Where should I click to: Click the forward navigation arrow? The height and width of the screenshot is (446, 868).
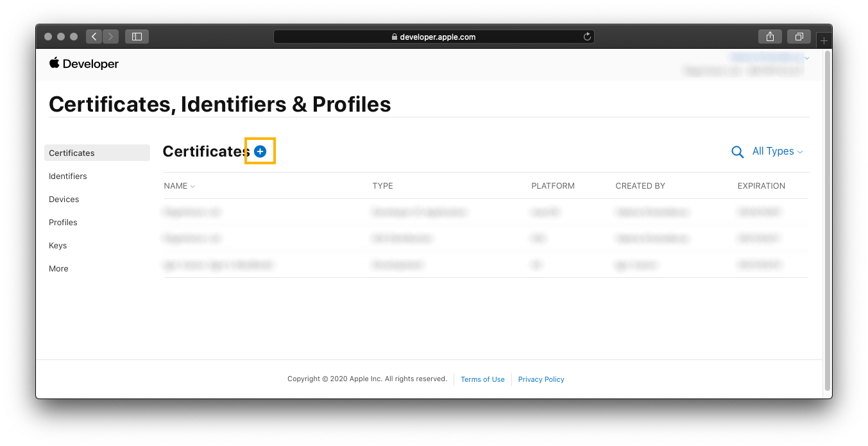tap(110, 37)
